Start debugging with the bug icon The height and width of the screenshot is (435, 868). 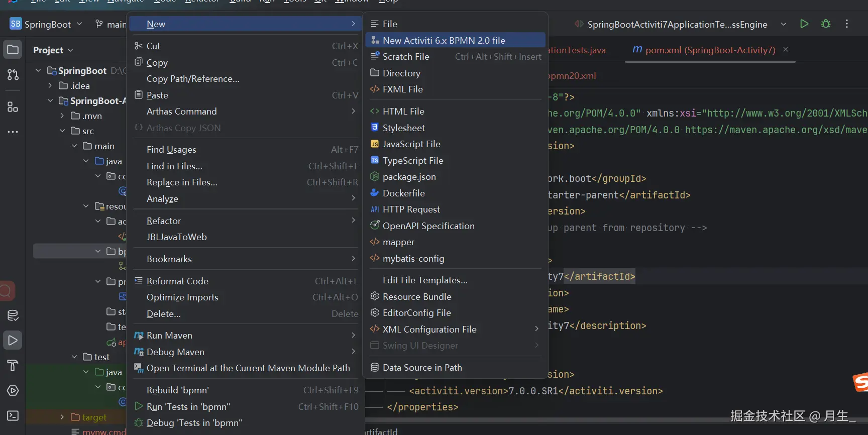[x=826, y=24]
